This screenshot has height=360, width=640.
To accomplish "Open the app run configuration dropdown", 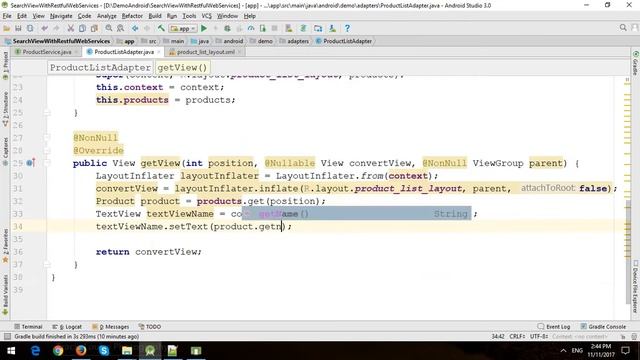I will [183, 29].
